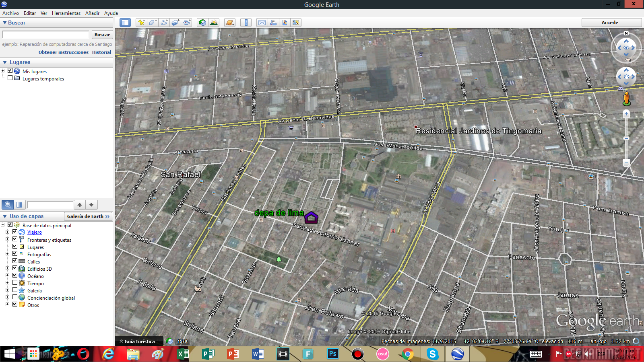The image size is (644, 362).
Task: Toggle the Calles layer checkbox
Action: [x=15, y=261]
